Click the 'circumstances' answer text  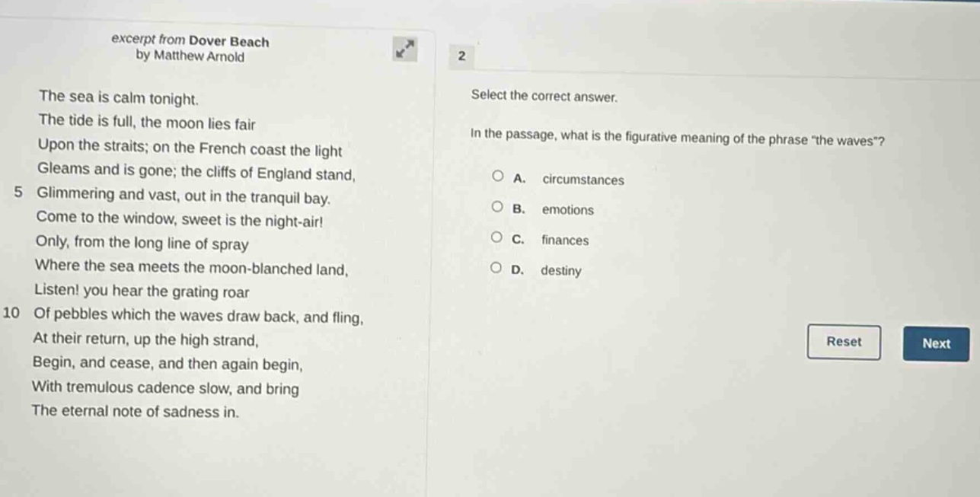click(583, 180)
